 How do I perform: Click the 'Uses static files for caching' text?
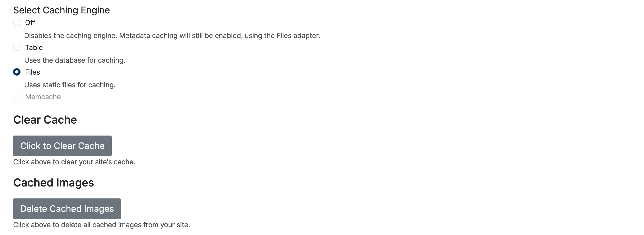[70, 85]
